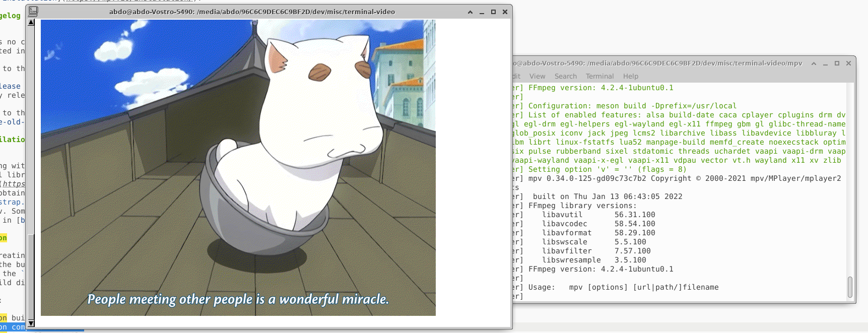Open the Search menu in the mpv terminal

click(565, 76)
